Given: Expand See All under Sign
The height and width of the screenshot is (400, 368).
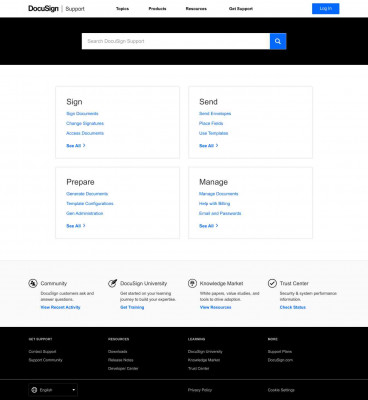Looking at the screenshot, I should (x=76, y=146).
